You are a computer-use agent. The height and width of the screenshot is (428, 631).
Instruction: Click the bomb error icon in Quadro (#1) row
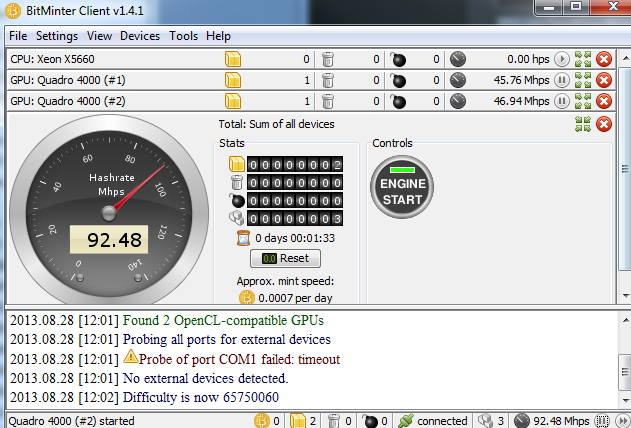398,80
